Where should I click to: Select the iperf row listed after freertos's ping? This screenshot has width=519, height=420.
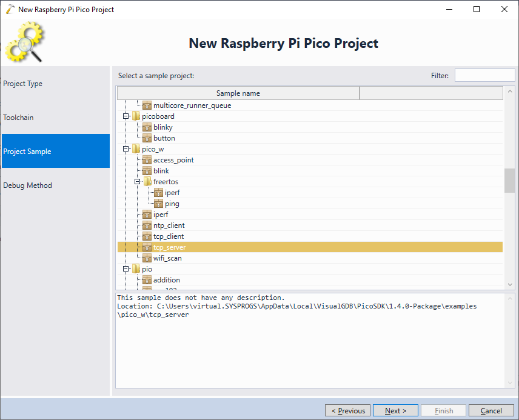310,215
